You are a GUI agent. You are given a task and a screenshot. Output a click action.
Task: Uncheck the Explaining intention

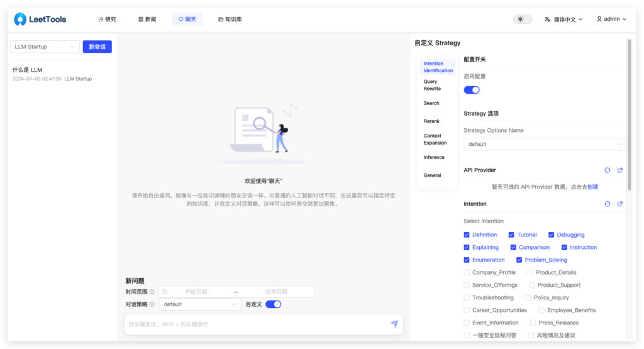pyautogui.click(x=466, y=247)
